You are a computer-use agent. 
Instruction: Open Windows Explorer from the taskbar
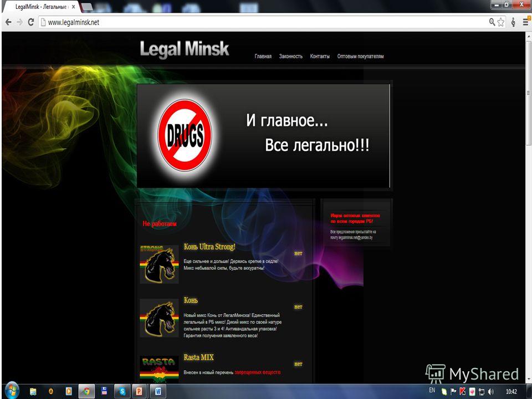tap(33, 392)
